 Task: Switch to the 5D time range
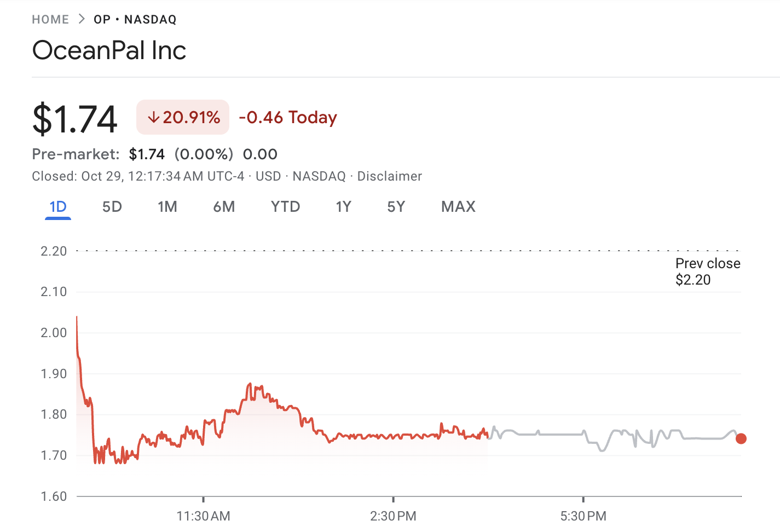[x=112, y=206]
